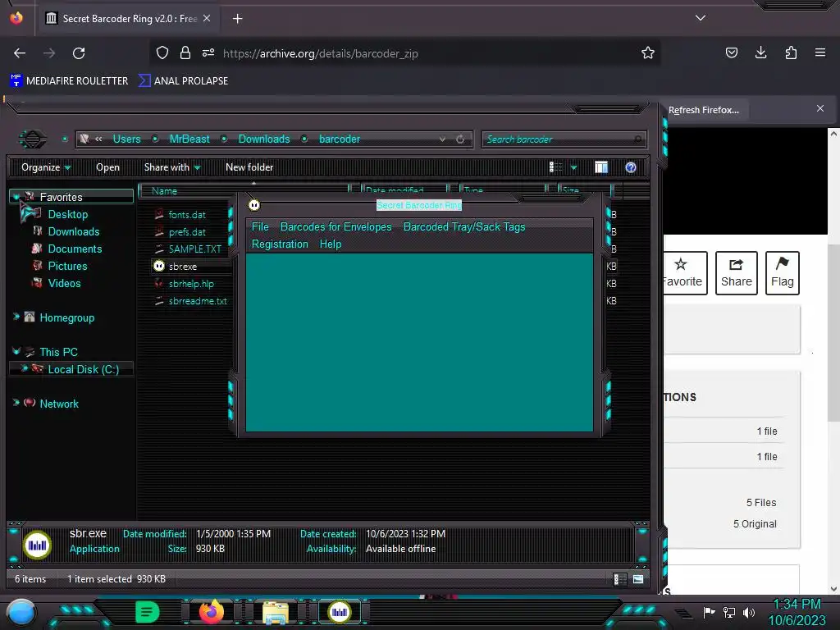Screen dimensions: 840x630
Task: Open MEDIAFIRE ROULETTER bookmark
Action: click(x=69, y=81)
